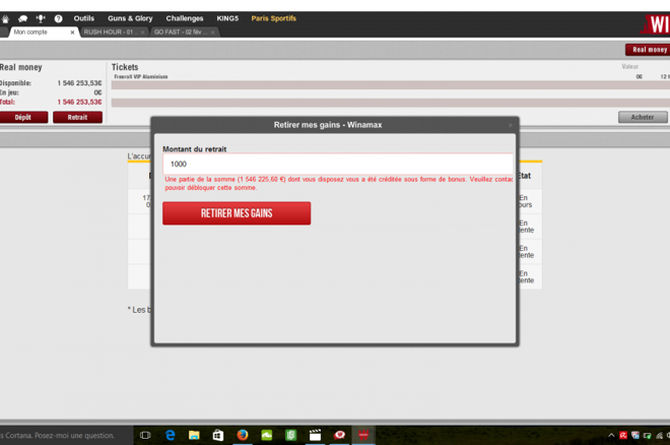Screen dimensions: 670x445
Task: Click the paw icon in top toolbar
Action: 6,19
